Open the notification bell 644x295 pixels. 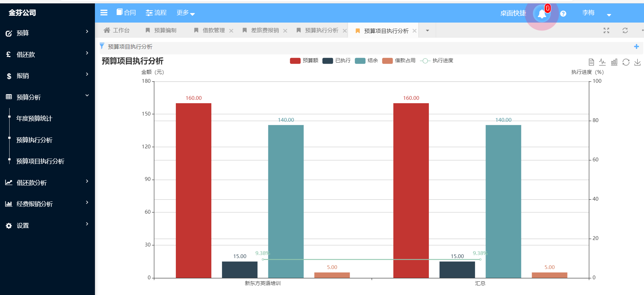542,14
